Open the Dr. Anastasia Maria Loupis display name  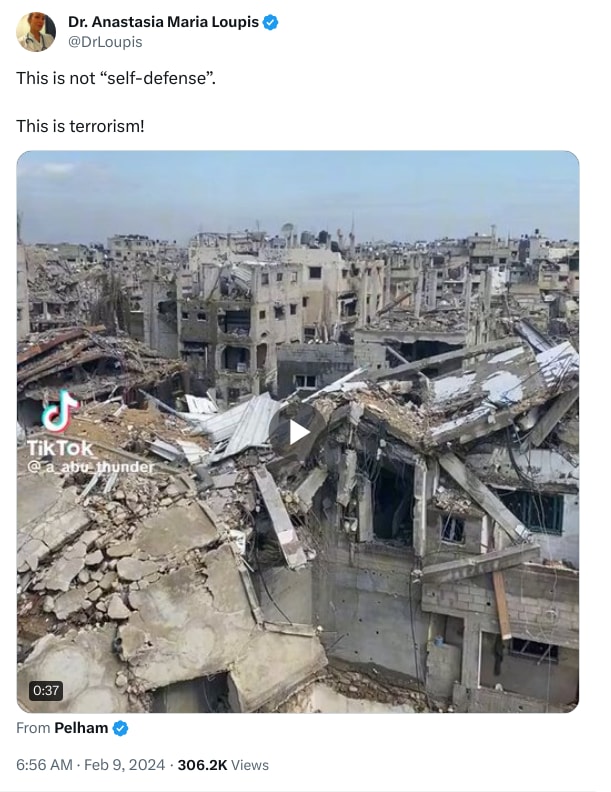(x=163, y=22)
